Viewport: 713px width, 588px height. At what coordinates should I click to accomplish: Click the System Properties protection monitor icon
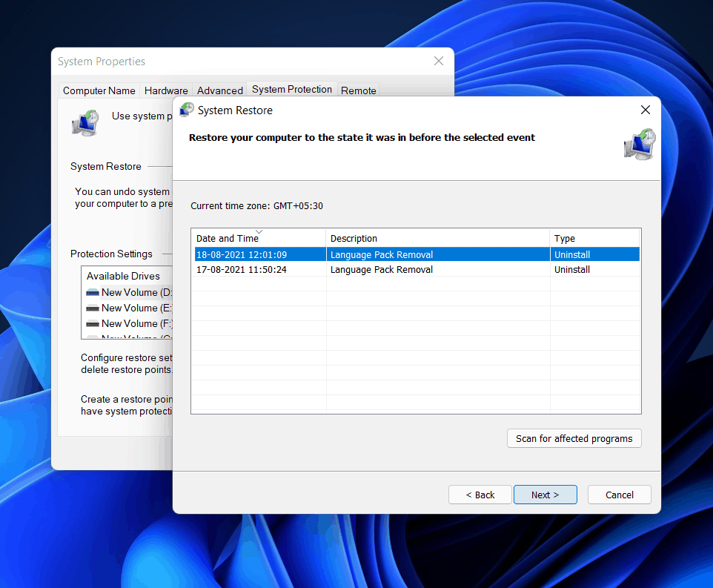coord(85,123)
